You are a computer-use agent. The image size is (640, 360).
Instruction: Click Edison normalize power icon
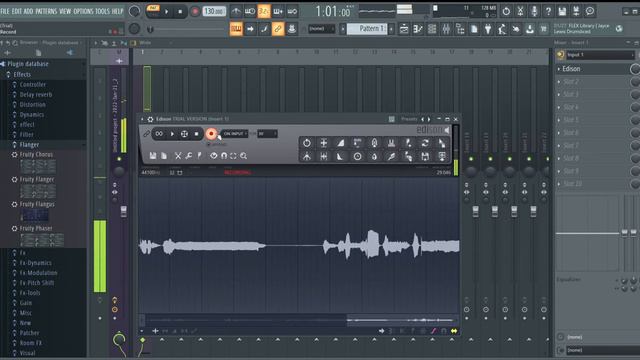pyautogui.click(x=307, y=143)
